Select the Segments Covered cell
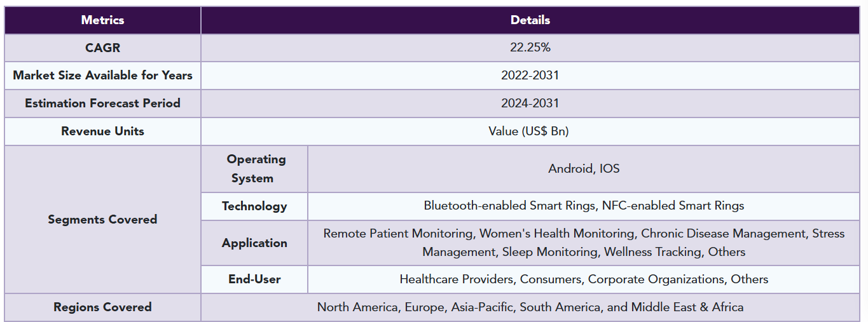Image resolution: width=868 pixels, height=322 pixels. coord(102,219)
